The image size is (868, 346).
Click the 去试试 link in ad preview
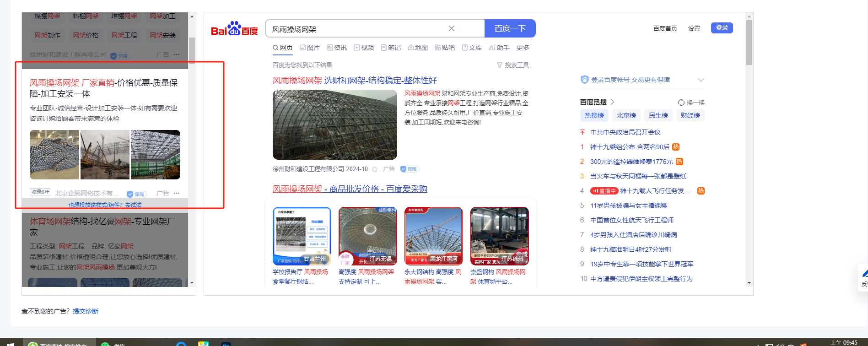click(x=133, y=205)
